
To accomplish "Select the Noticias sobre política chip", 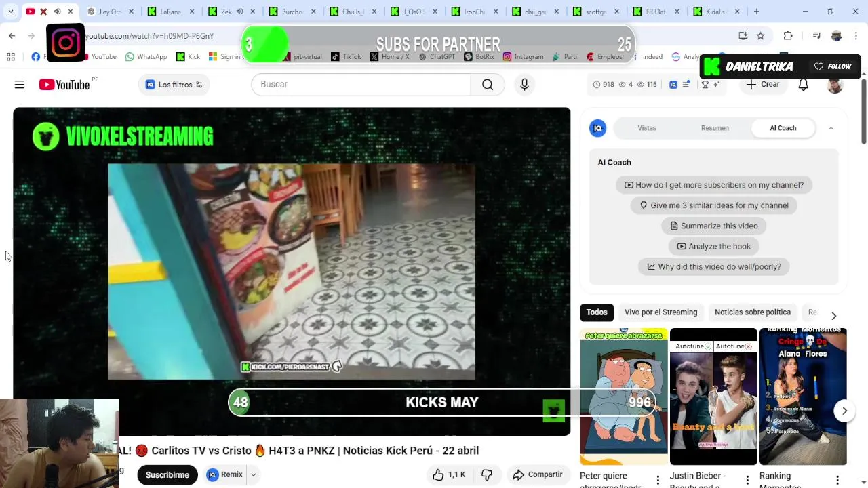I will pos(753,312).
